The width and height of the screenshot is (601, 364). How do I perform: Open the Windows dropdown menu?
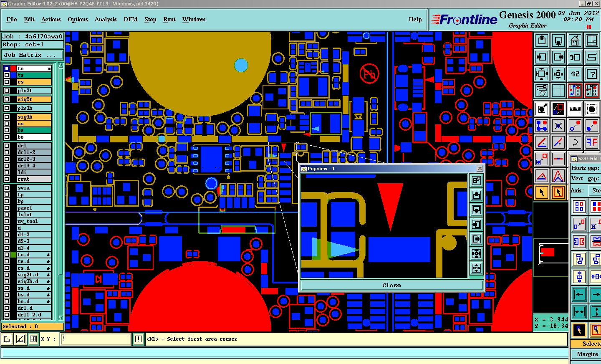[x=194, y=19]
